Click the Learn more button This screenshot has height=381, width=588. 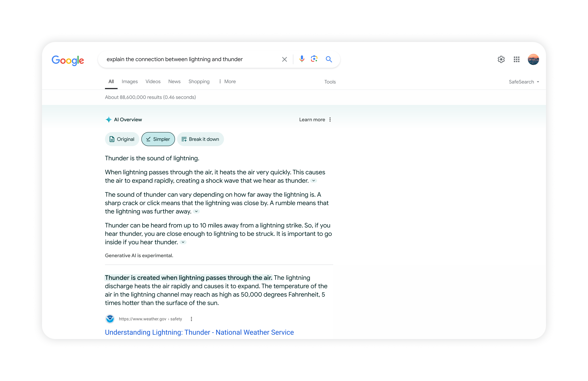(312, 119)
